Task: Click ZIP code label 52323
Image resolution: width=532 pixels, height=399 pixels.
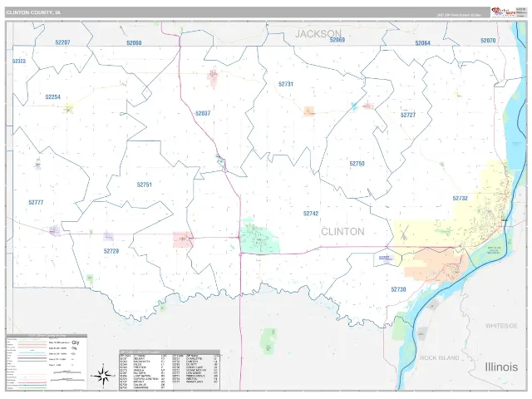Action: coord(19,62)
